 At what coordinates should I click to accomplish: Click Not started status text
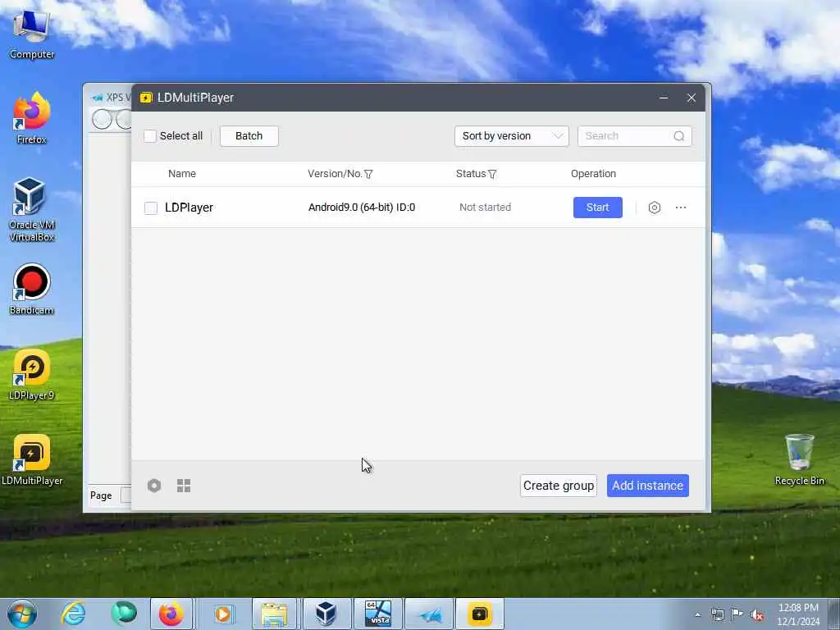click(x=485, y=208)
